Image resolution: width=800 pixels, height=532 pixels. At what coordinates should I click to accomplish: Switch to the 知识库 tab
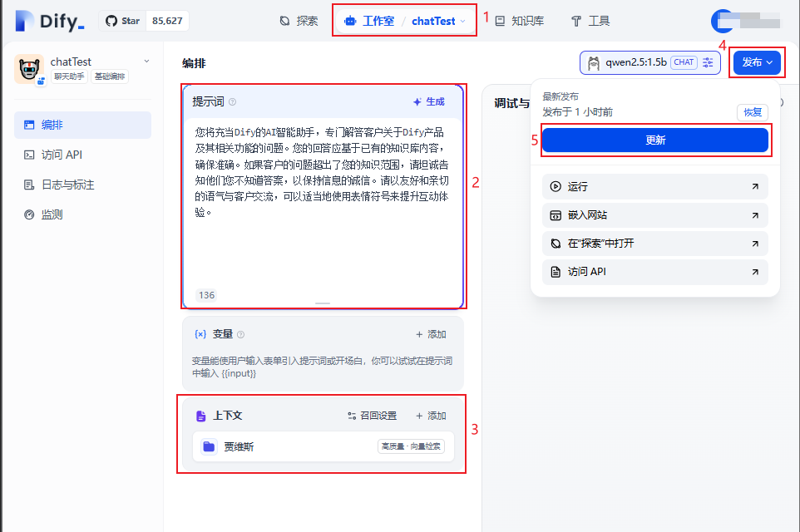[x=520, y=21]
